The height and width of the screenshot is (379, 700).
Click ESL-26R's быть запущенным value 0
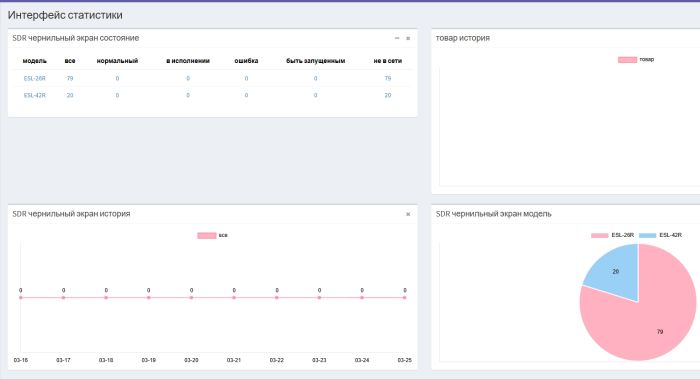(x=315, y=78)
